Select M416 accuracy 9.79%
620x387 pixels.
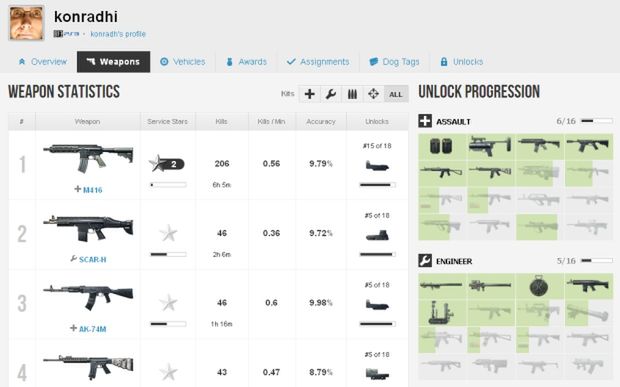321,164
